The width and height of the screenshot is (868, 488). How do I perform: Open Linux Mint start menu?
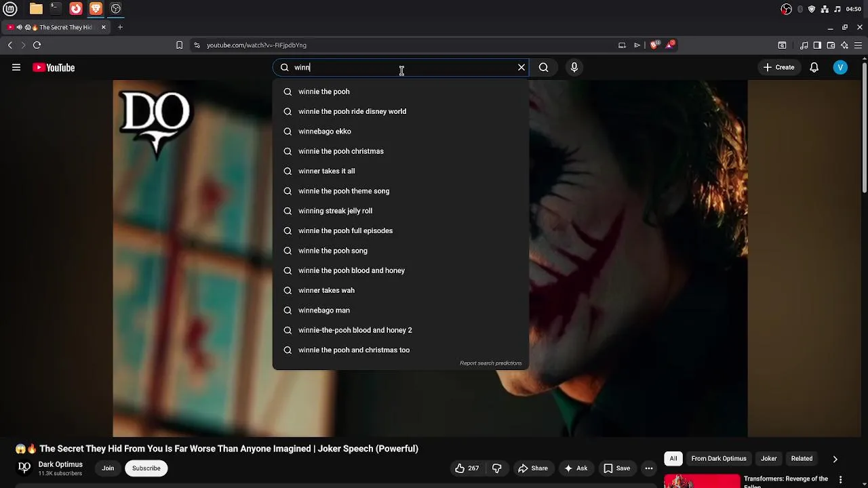click(10, 9)
